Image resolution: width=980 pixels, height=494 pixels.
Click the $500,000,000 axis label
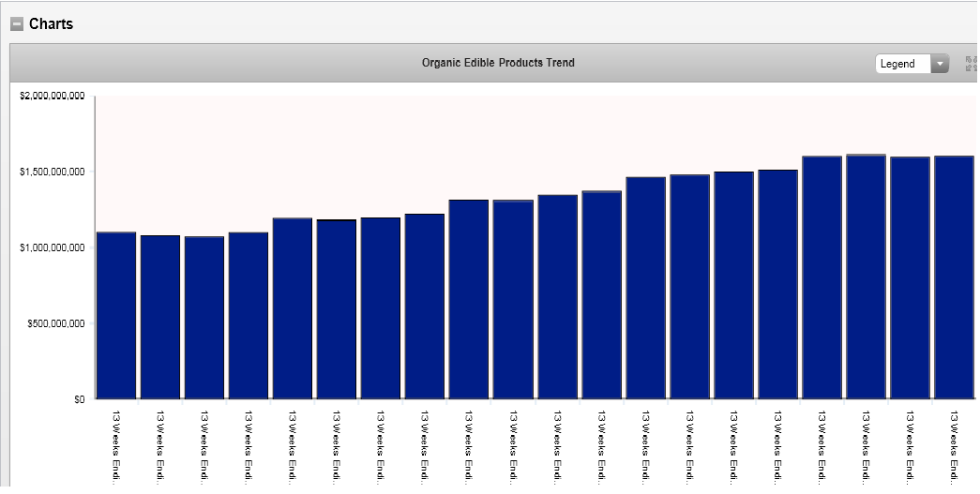pyautogui.click(x=57, y=323)
